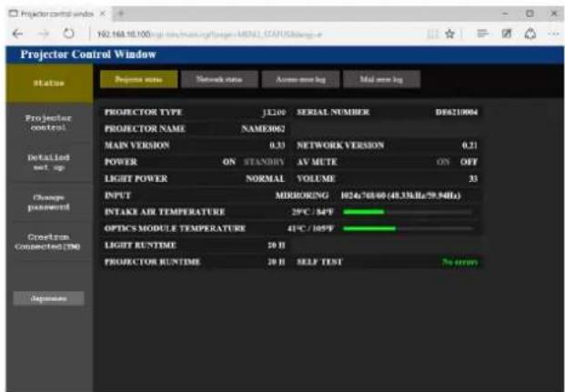Maximize the browser window

[x=530, y=14]
